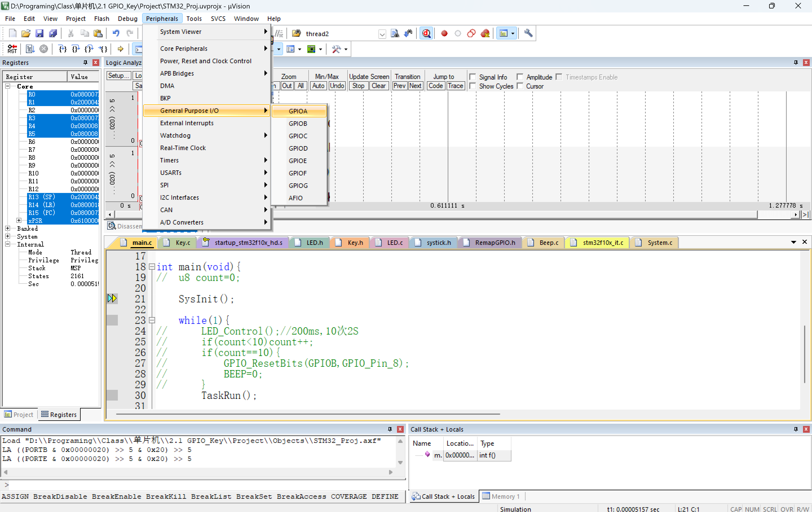Click the Run execution icon
Screen dimensions: 812x512
pos(30,49)
